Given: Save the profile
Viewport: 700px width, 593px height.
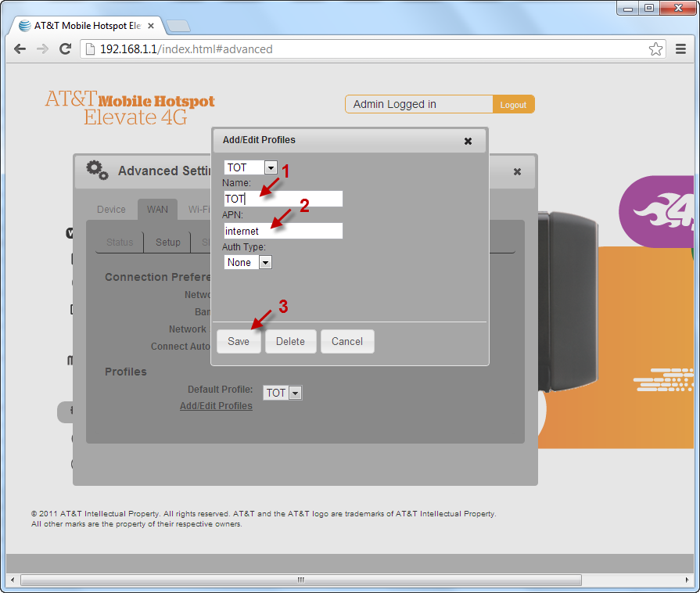Looking at the screenshot, I should (239, 342).
